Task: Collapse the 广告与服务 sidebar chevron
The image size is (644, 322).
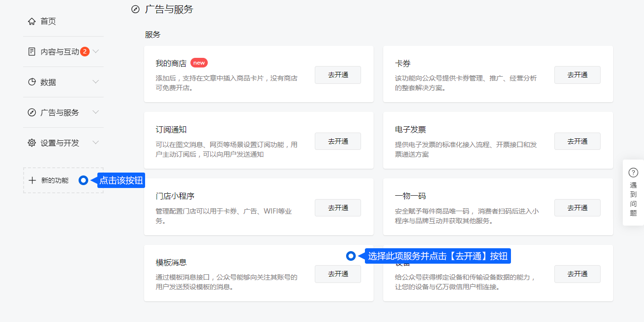Action: click(x=95, y=112)
